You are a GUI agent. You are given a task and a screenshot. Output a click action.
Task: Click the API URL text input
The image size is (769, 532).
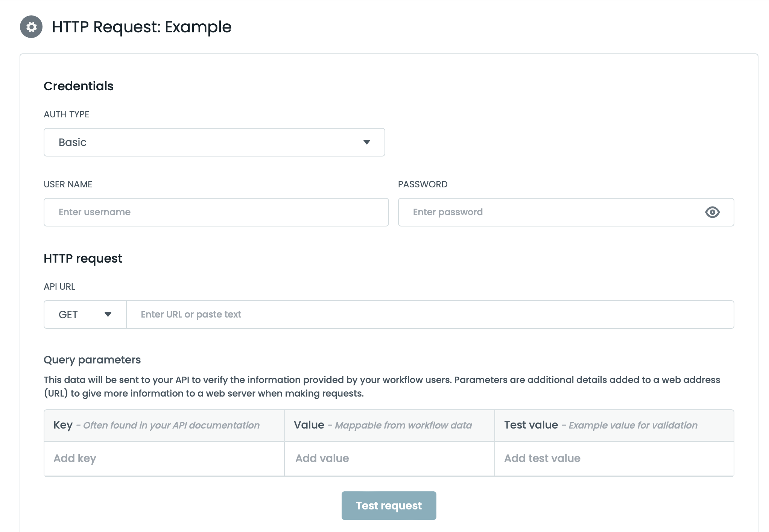430,315
